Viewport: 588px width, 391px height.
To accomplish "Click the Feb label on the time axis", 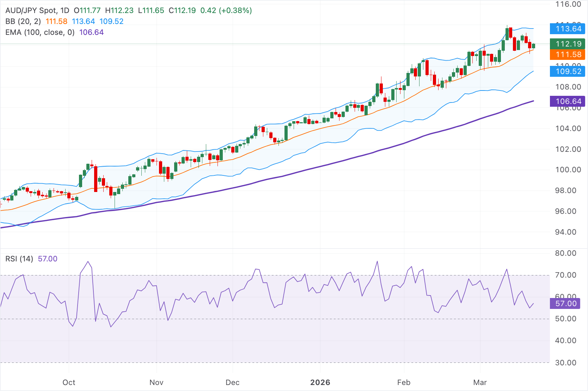I will click(404, 382).
